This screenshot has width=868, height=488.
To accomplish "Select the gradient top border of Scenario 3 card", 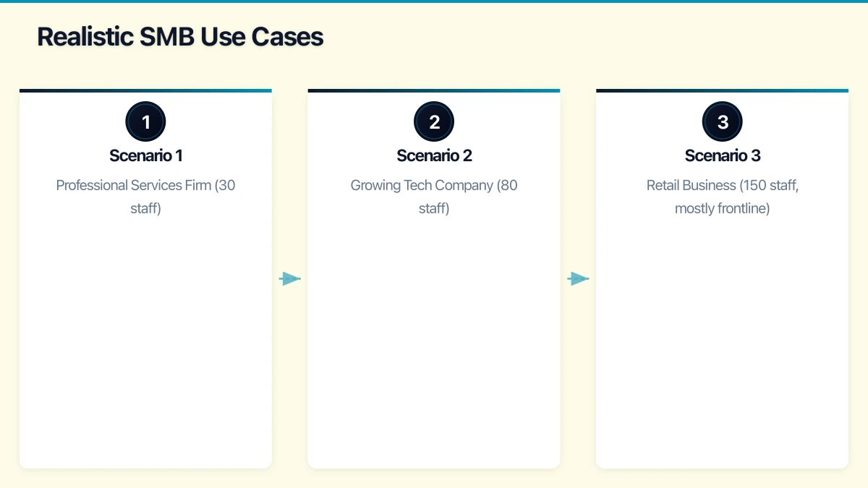I will coord(722,90).
